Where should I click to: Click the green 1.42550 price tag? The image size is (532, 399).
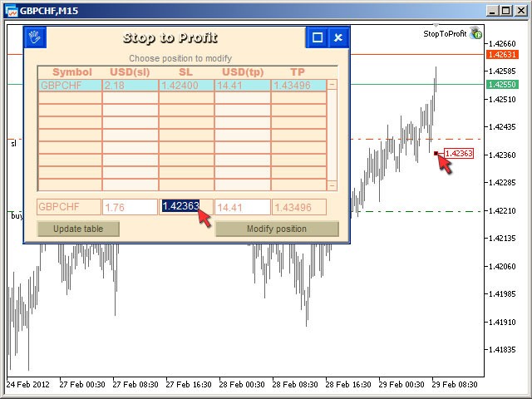coord(502,84)
